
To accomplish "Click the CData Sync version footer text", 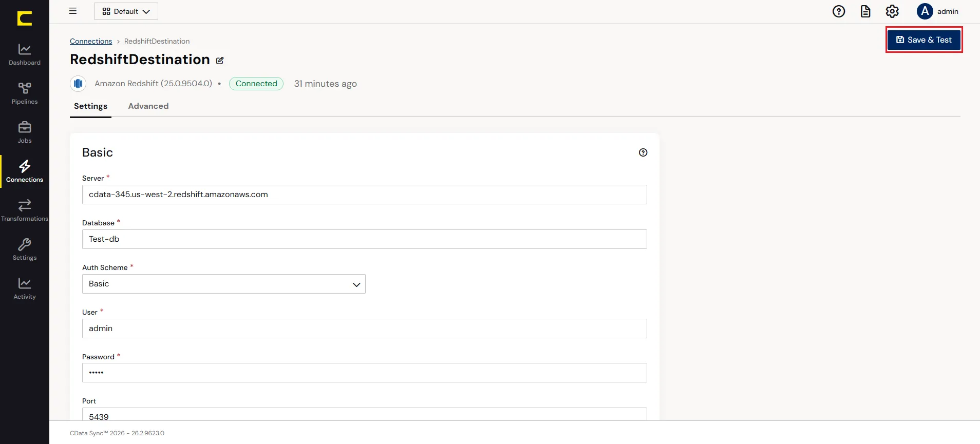I will pos(117,433).
